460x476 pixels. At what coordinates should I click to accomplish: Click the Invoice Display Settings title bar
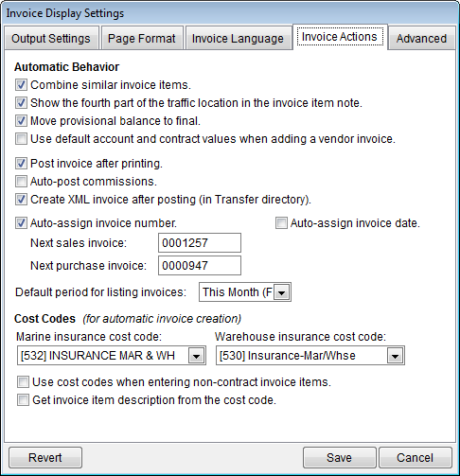(230, 13)
